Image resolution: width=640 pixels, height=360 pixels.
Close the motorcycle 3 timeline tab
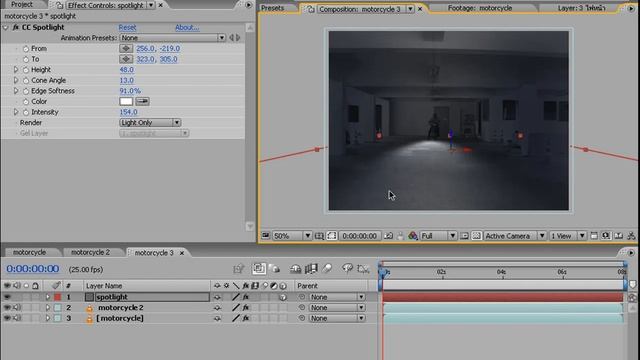click(x=182, y=253)
